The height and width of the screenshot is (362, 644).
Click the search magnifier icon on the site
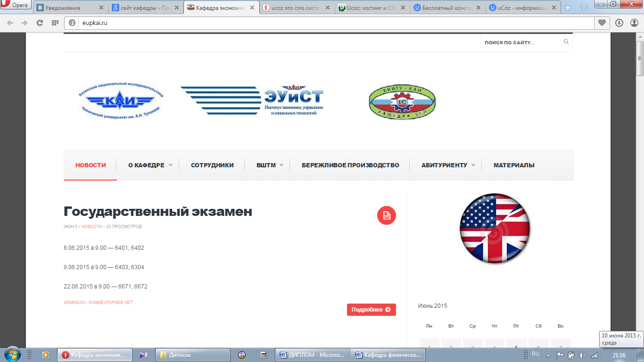(x=566, y=42)
